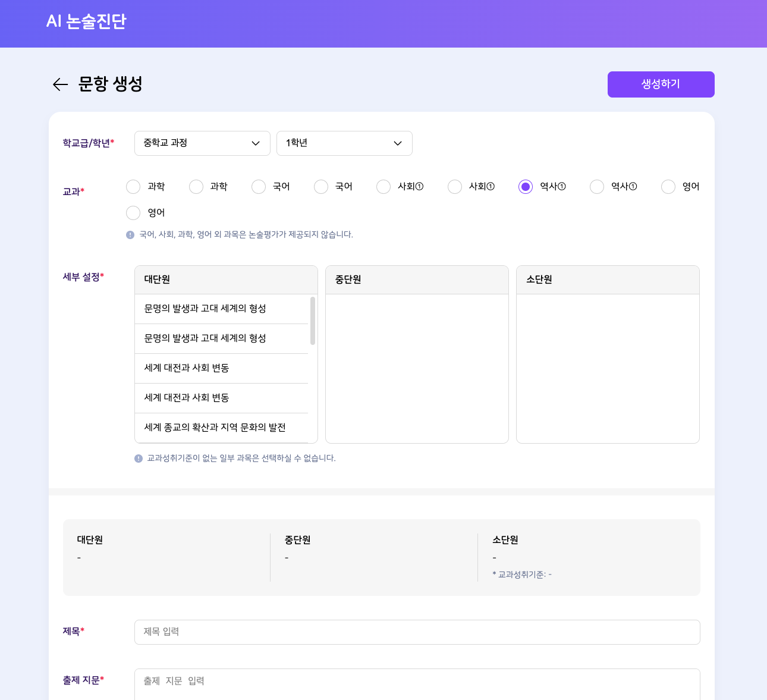Viewport: 767px width, 700px height.
Task: Choose the first 사회① radio option
Action: click(x=383, y=187)
